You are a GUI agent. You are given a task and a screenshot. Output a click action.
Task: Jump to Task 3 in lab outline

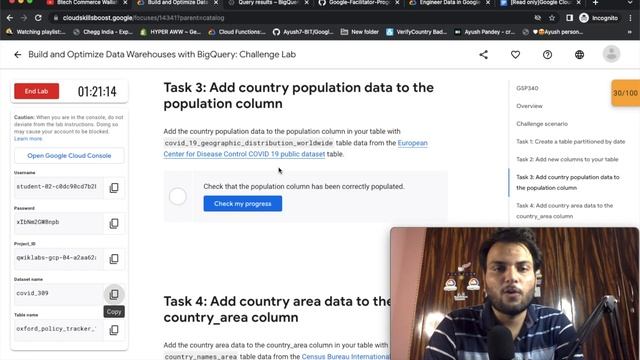click(x=568, y=182)
